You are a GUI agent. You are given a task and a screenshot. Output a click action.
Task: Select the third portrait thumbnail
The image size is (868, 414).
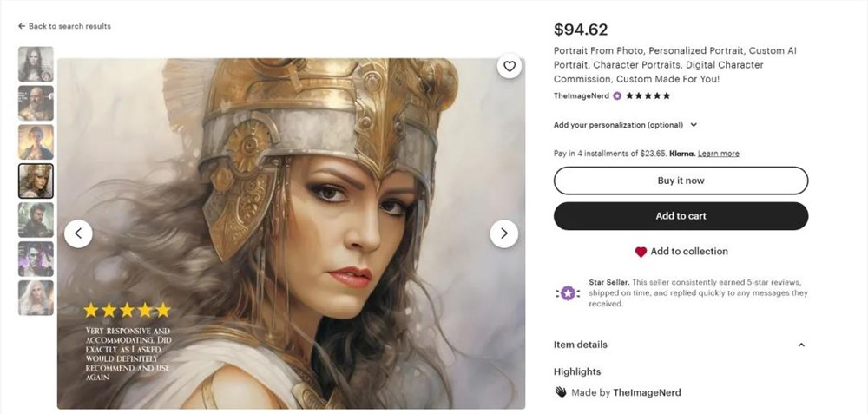(x=36, y=142)
